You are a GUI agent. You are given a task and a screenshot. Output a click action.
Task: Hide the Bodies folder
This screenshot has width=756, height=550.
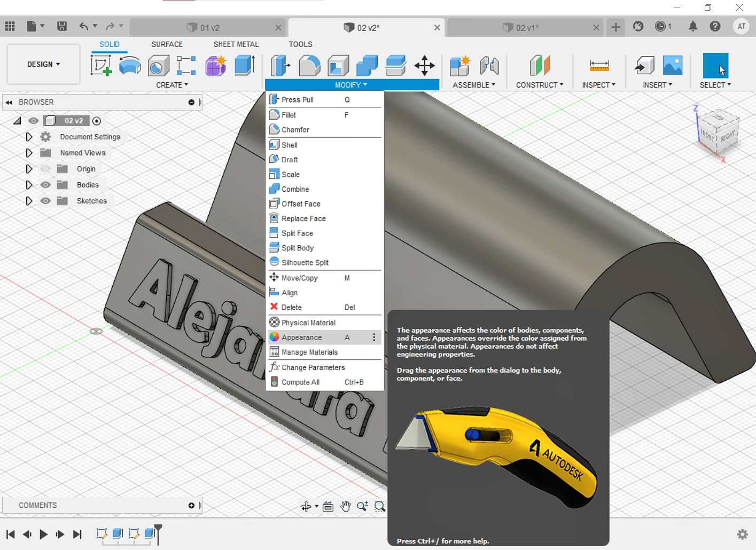pyautogui.click(x=45, y=185)
